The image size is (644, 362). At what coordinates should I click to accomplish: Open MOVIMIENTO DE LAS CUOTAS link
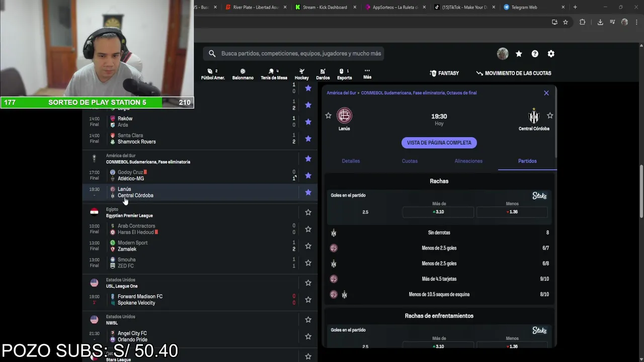point(514,73)
